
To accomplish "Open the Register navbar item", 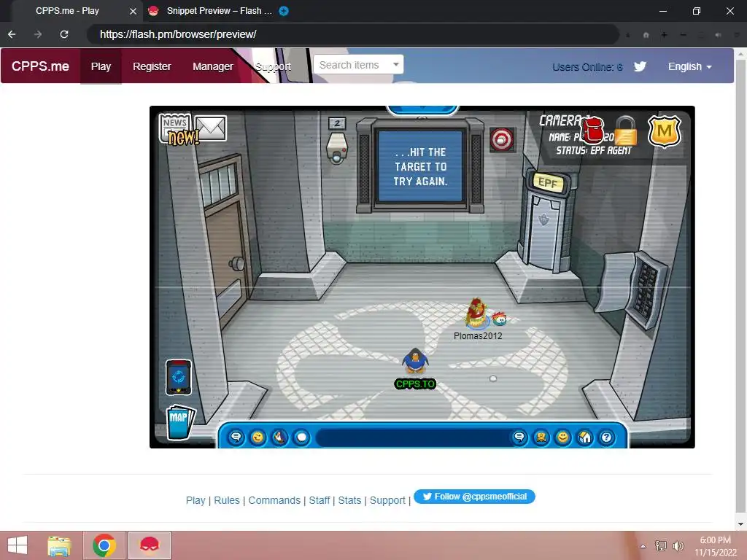I will click(x=152, y=66).
